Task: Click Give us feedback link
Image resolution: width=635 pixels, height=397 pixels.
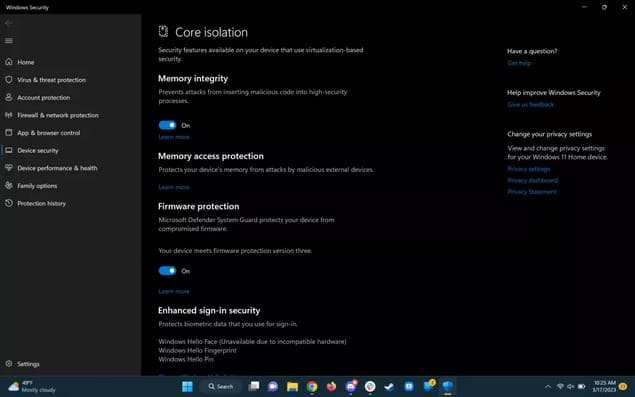Action: [x=531, y=105]
